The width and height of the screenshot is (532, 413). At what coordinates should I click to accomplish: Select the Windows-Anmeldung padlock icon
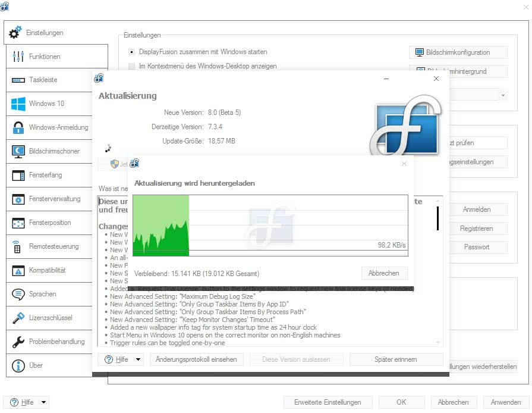click(x=18, y=127)
